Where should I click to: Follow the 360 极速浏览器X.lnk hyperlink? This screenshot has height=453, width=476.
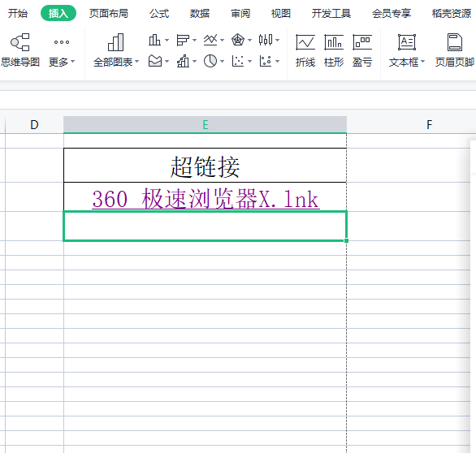[206, 199]
